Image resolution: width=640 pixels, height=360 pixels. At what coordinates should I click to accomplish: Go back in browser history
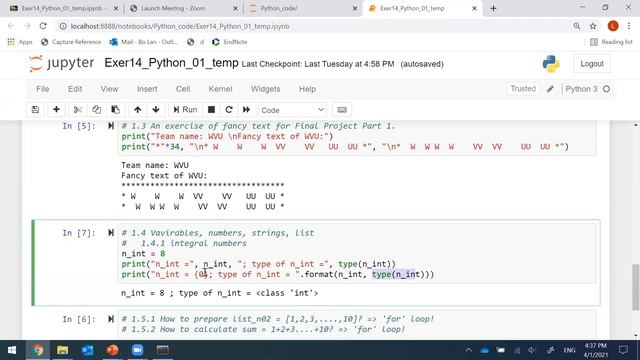point(11,26)
